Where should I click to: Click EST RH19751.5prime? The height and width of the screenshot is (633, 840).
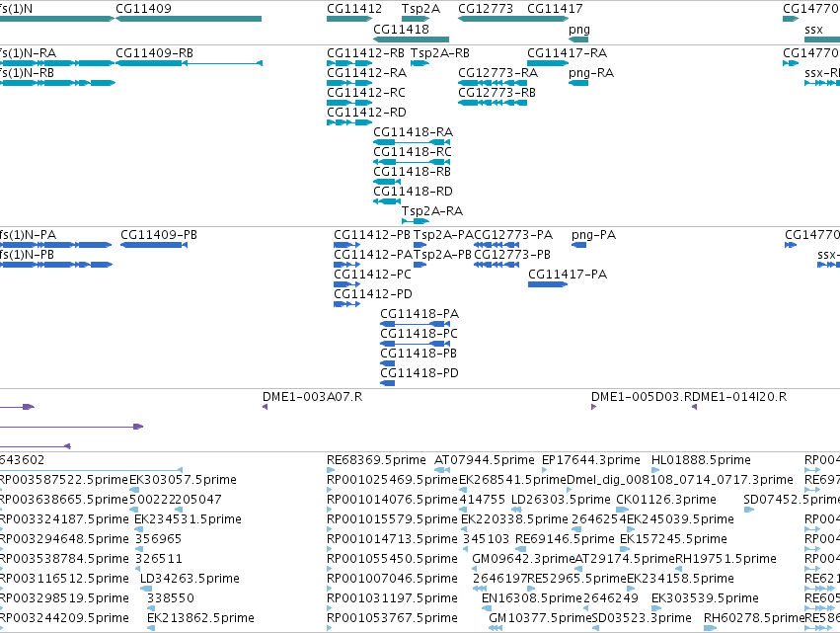tap(725, 559)
